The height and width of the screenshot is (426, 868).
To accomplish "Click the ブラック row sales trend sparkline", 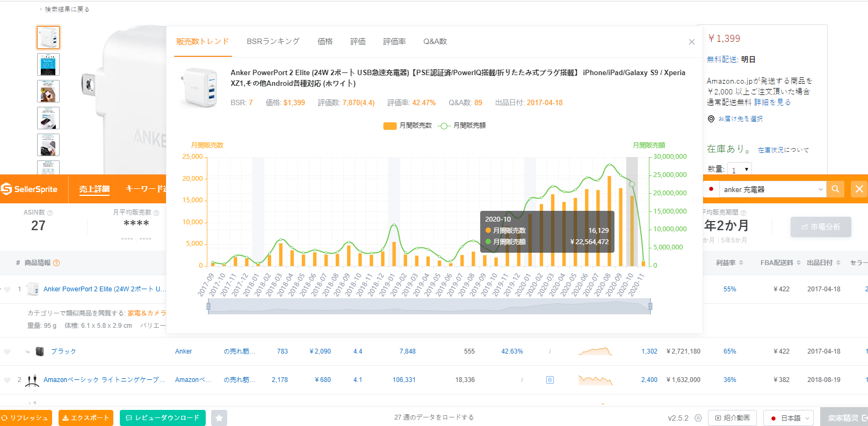I will click(595, 351).
